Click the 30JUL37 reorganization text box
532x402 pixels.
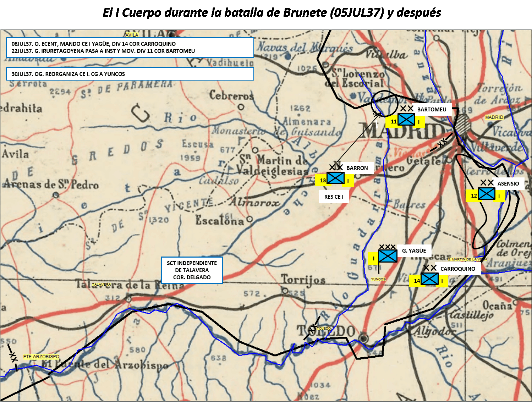point(130,74)
